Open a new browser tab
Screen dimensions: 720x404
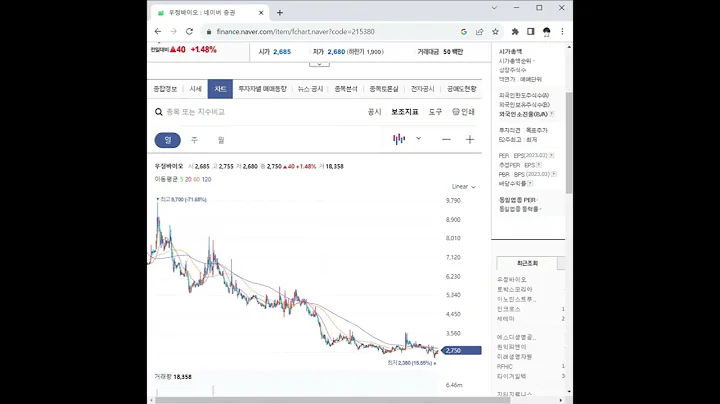click(280, 13)
